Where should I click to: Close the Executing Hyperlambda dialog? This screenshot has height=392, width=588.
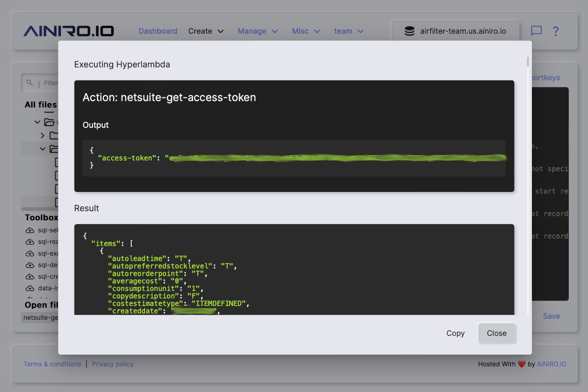497,333
